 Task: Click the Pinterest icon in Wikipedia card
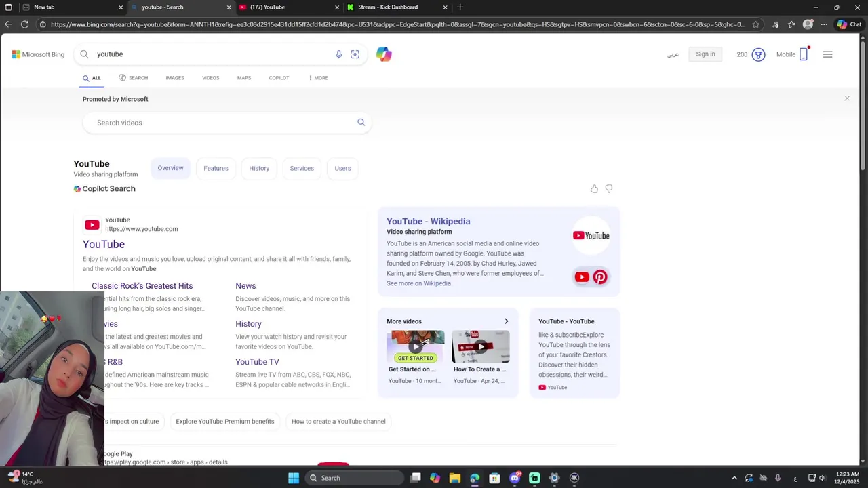(600, 277)
